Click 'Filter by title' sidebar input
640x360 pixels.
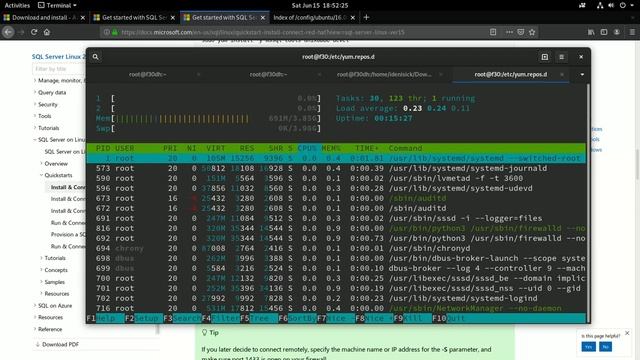(59, 69)
